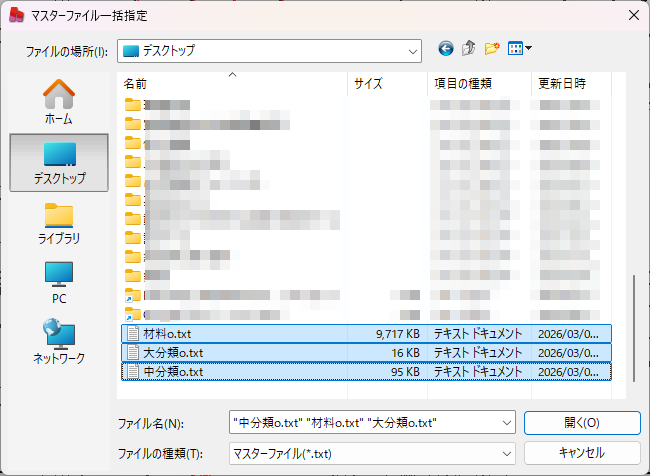This screenshot has height=476, width=650.
Task: Open Home in the places sidebar
Action: (58, 102)
